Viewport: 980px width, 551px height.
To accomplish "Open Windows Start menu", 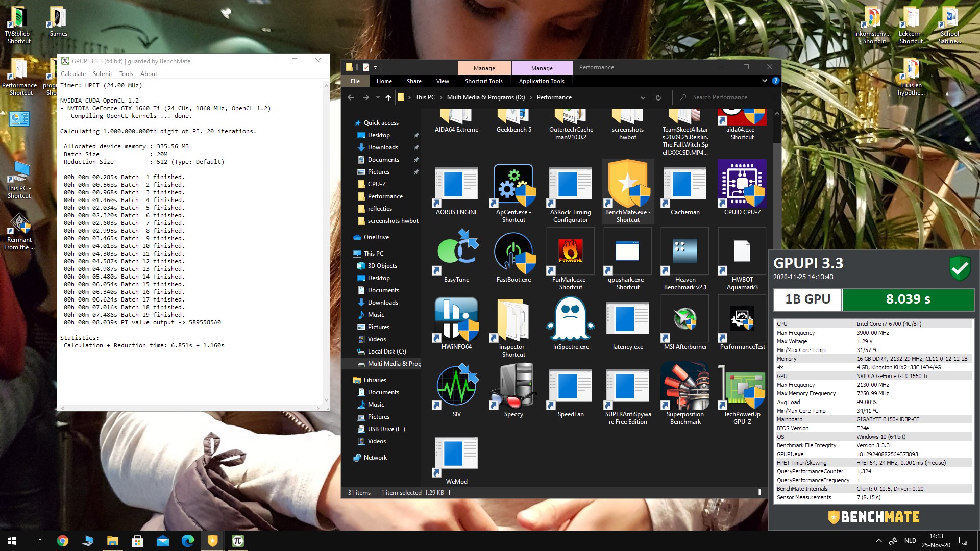I will [12, 541].
